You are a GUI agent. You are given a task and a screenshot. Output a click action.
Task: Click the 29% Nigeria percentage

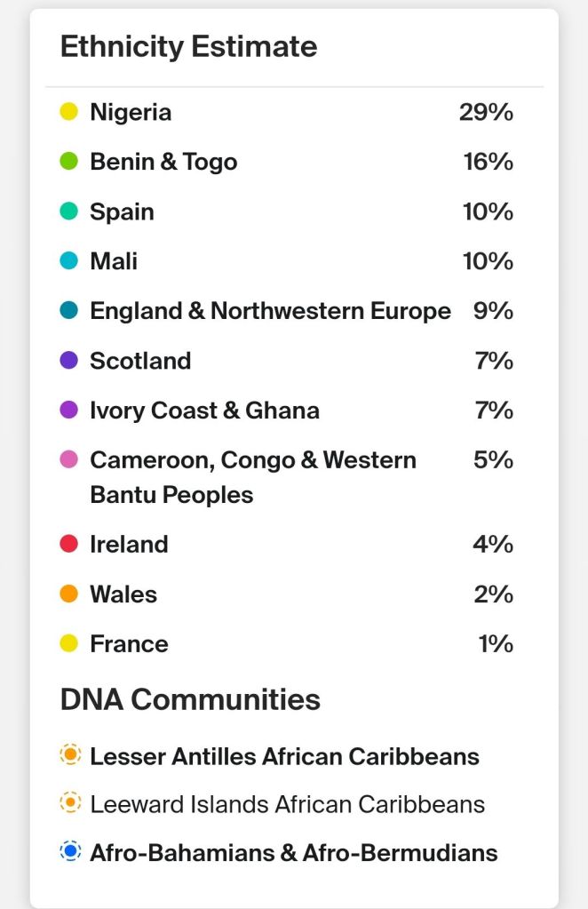click(x=486, y=113)
